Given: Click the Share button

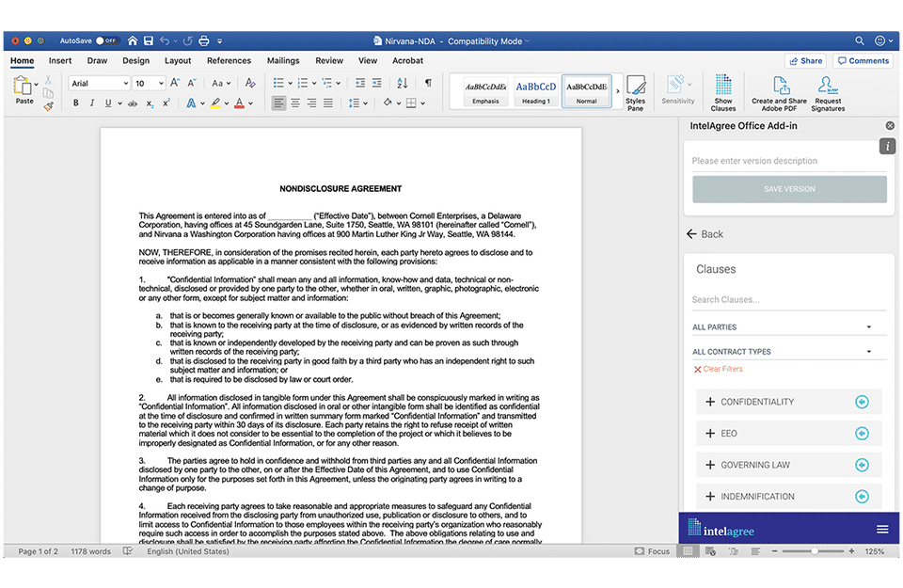Looking at the screenshot, I should [x=805, y=61].
